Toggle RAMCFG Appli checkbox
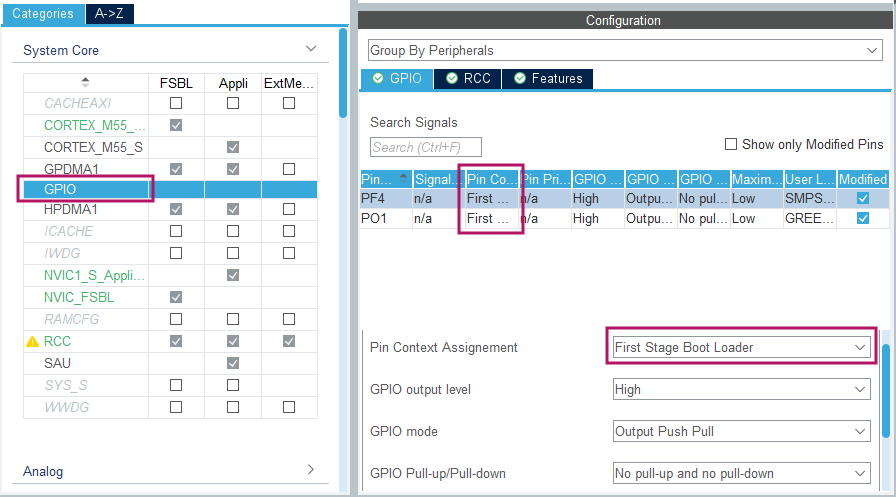 tap(233, 319)
